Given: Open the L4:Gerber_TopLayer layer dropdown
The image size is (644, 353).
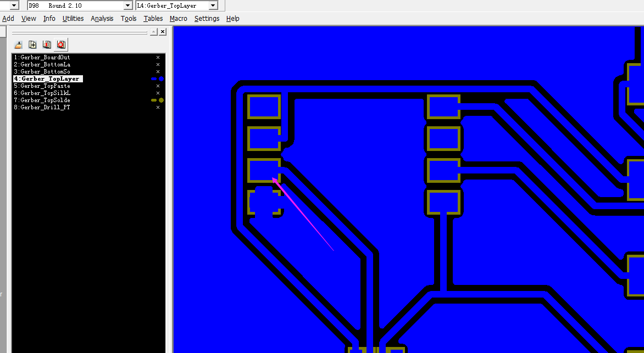Looking at the screenshot, I should coord(213,5).
